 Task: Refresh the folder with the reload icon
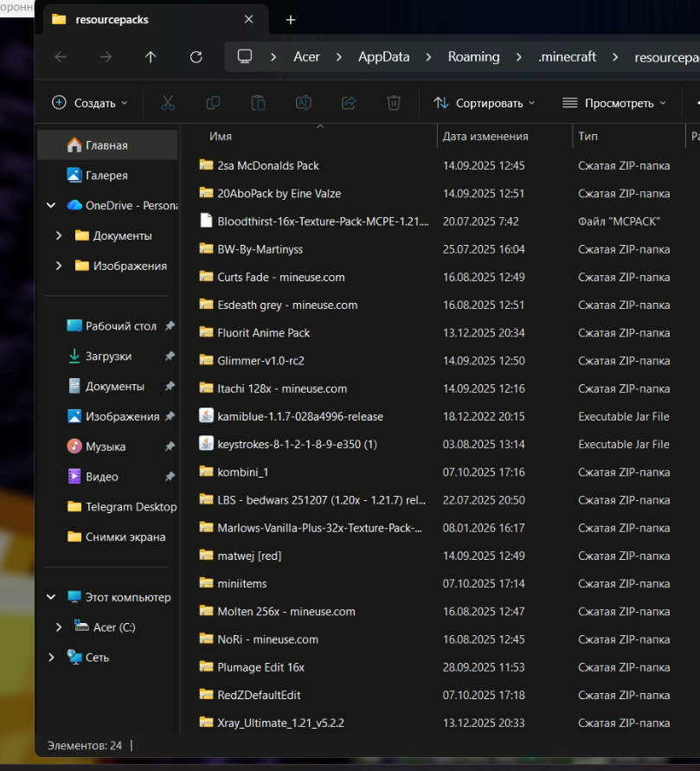pos(196,57)
